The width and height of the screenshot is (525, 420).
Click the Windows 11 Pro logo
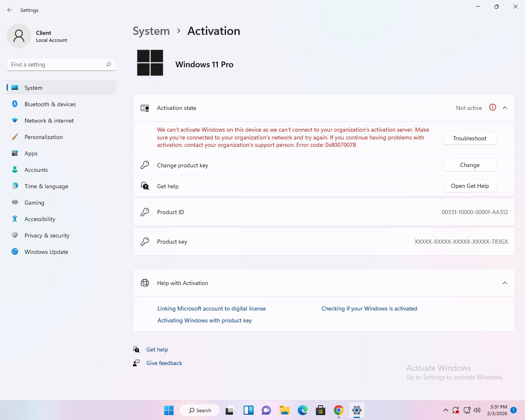coord(150,63)
